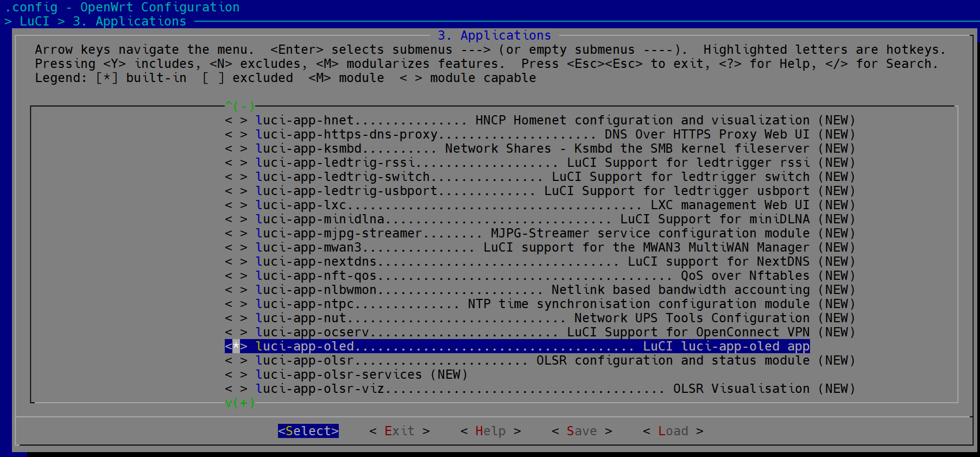The height and width of the screenshot is (457, 980).
Task: Select the luci-app-mjpg-streamer entry
Action: [540, 233]
